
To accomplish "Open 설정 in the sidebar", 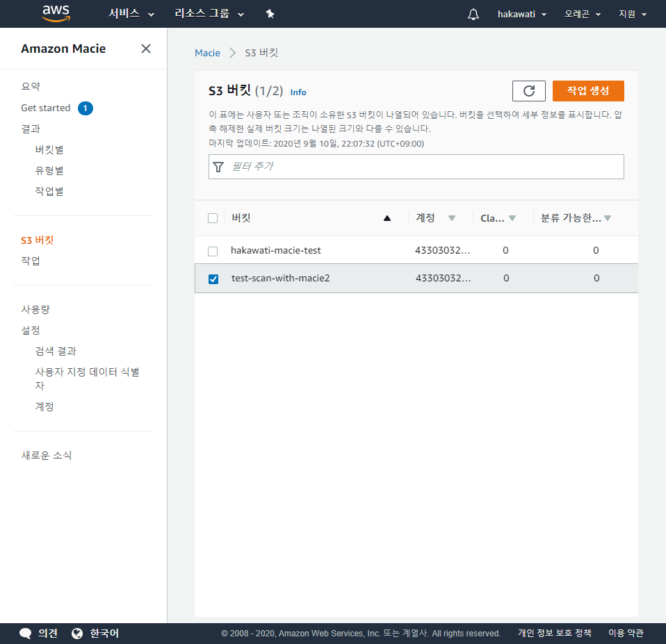I will 31,330.
